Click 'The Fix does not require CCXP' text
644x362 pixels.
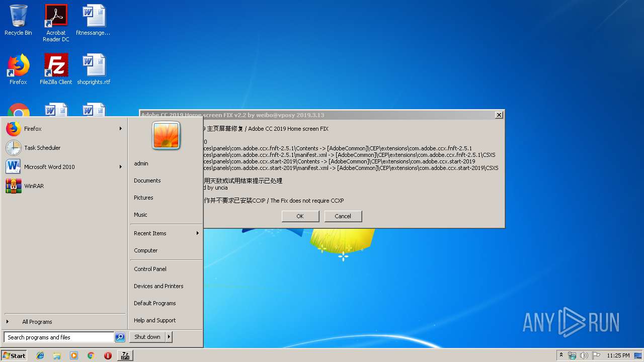(307, 201)
